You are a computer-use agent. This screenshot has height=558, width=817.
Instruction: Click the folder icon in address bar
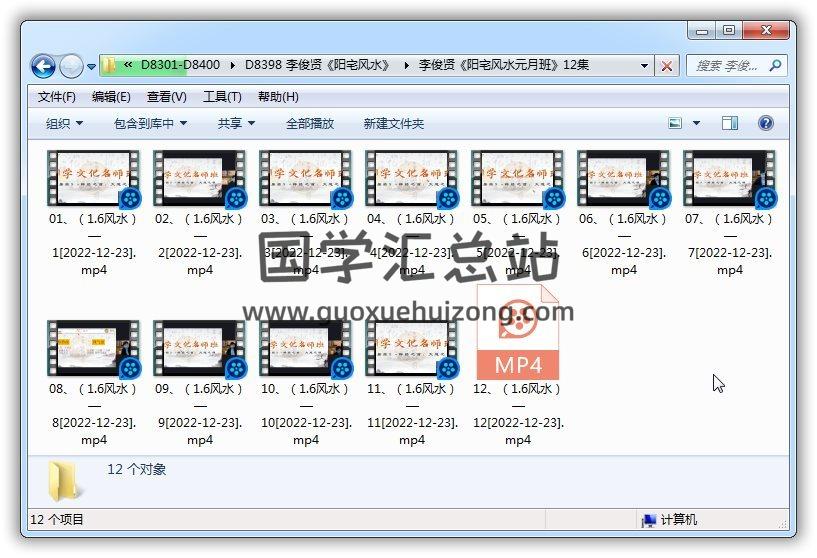click(109, 65)
